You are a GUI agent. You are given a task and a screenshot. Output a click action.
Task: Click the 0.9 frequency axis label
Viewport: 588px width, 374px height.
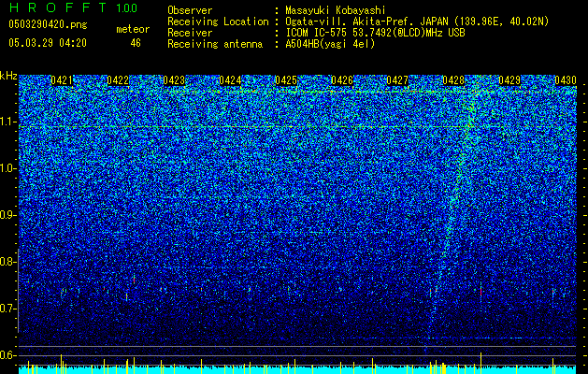coord(7,215)
